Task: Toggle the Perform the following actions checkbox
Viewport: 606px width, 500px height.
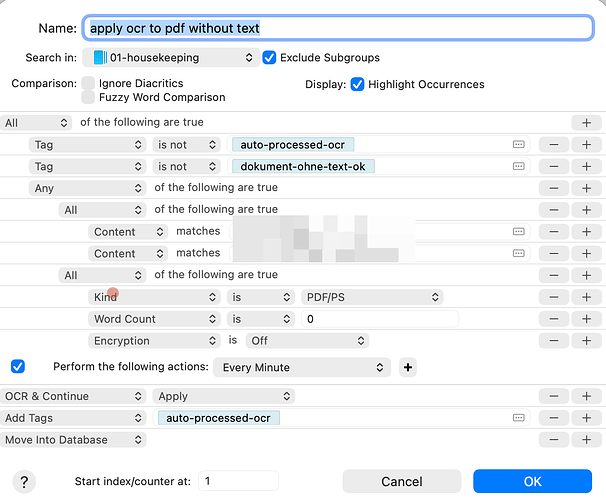Action: (x=18, y=366)
